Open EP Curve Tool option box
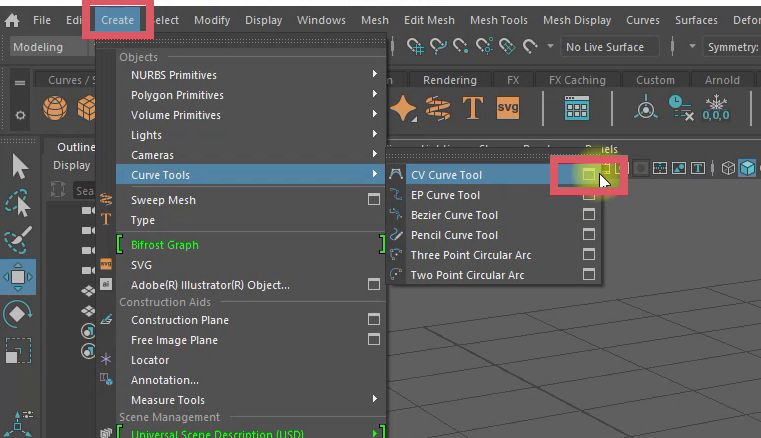This screenshot has width=761, height=438. (x=589, y=195)
